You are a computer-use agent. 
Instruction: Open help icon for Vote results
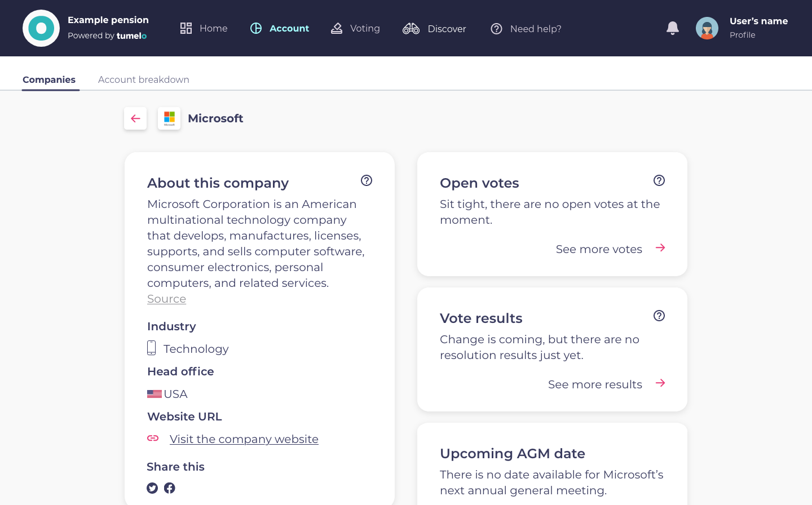pyautogui.click(x=659, y=316)
